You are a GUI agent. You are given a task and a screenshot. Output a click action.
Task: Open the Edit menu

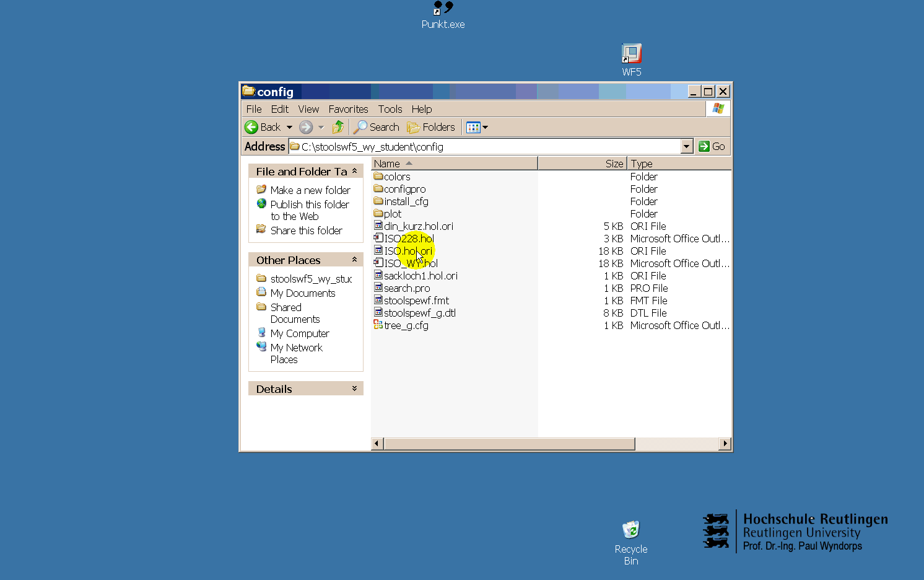tap(280, 109)
